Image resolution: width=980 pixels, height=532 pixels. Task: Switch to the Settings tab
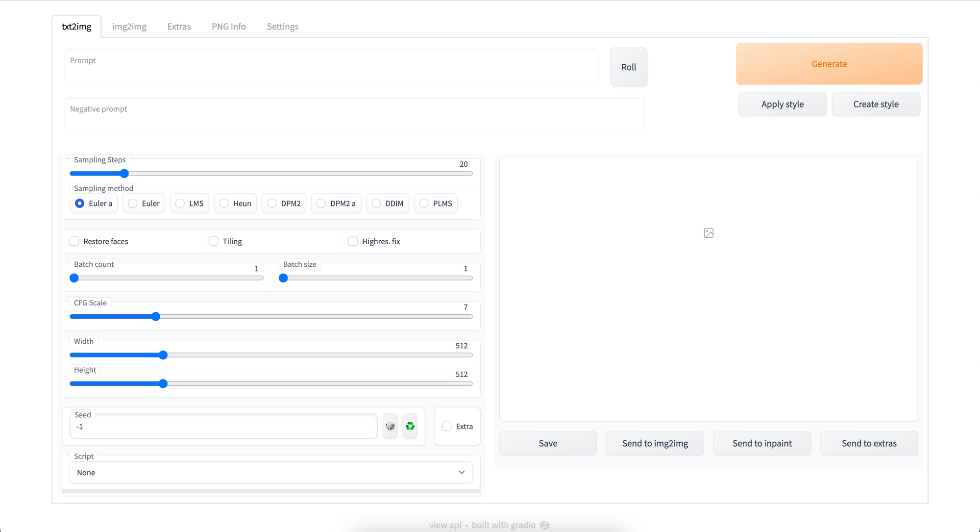(x=283, y=26)
